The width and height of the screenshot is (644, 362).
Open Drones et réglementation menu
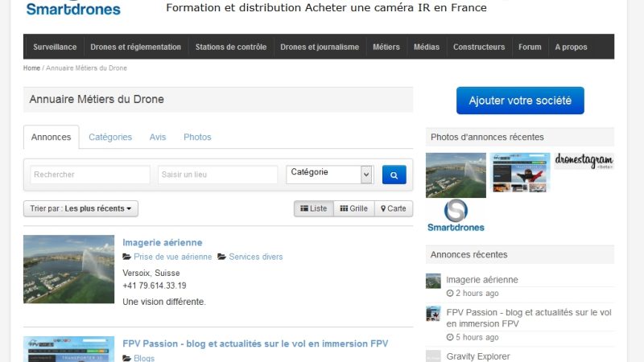tap(135, 47)
